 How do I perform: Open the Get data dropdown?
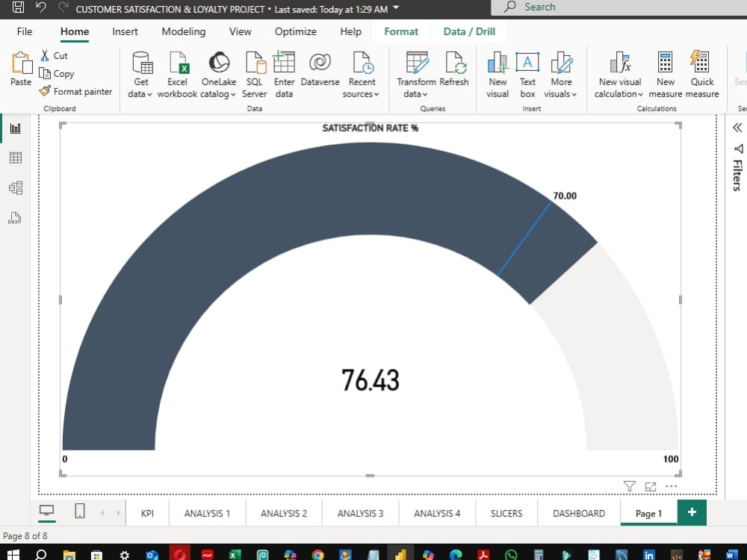[141, 74]
